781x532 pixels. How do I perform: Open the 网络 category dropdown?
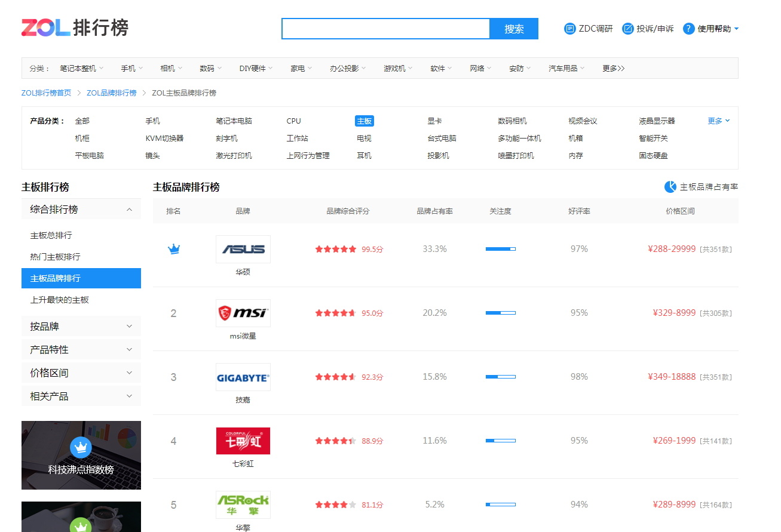click(x=481, y=68)
